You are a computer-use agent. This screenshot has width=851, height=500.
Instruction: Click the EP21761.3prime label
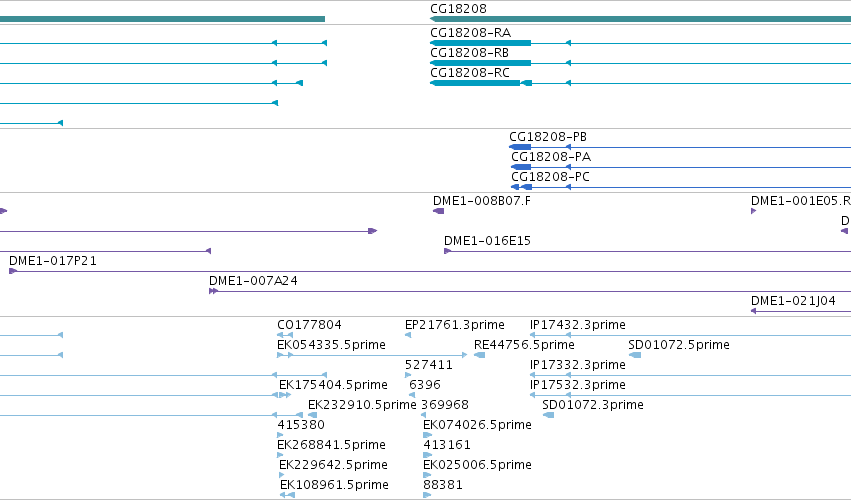455,325
